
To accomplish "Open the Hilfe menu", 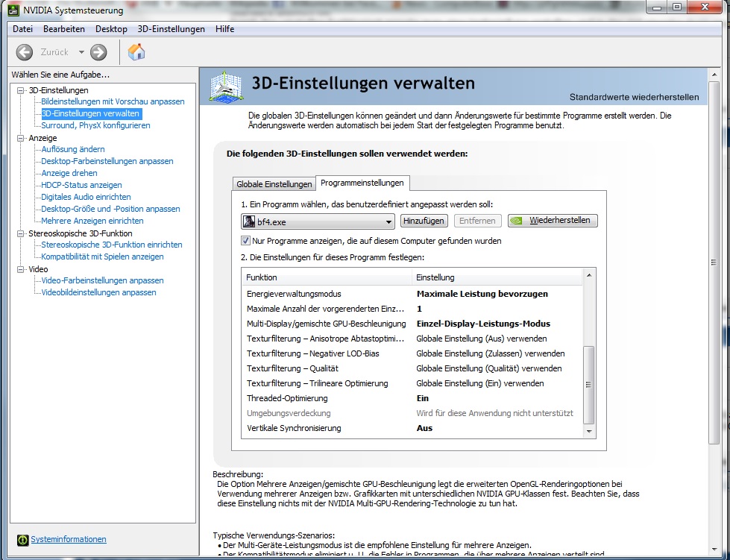I will pos(225,29).
